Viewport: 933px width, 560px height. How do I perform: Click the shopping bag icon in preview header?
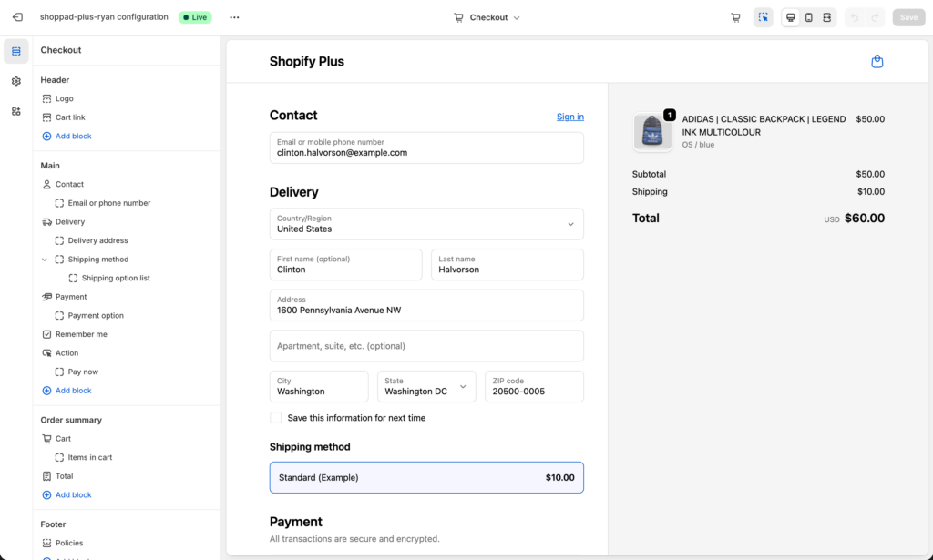coord(877,61)
